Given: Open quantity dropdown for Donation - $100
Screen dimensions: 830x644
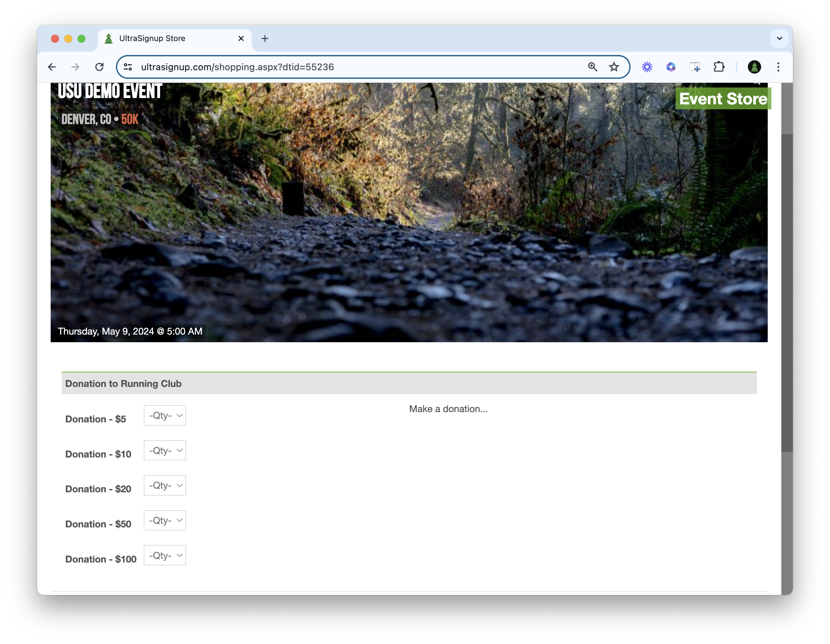Looking at the screenshot, I should 165,556.
